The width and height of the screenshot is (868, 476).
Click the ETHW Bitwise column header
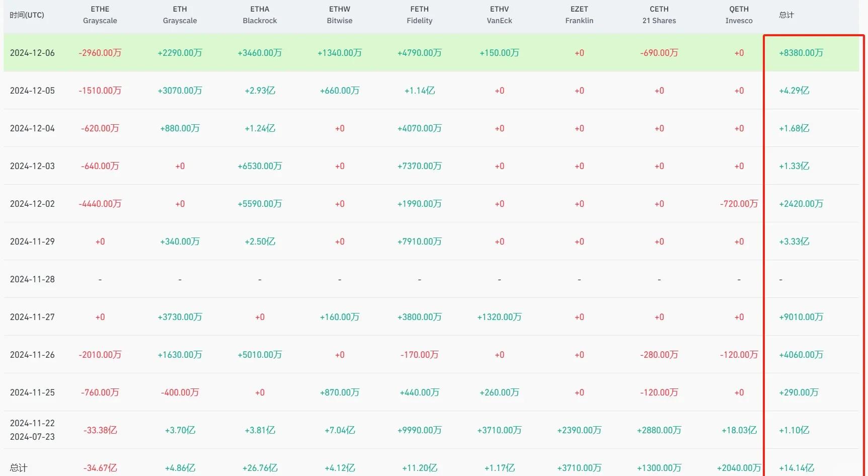[340, 15]
